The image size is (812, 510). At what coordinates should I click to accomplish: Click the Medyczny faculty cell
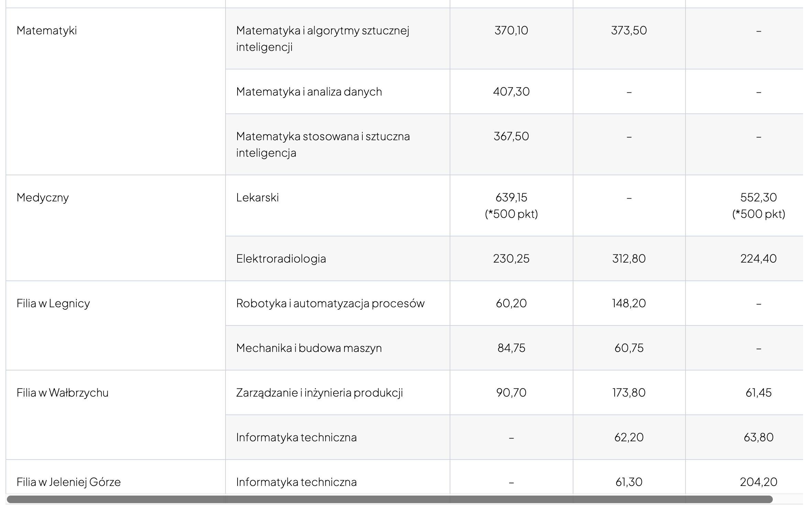43,198
